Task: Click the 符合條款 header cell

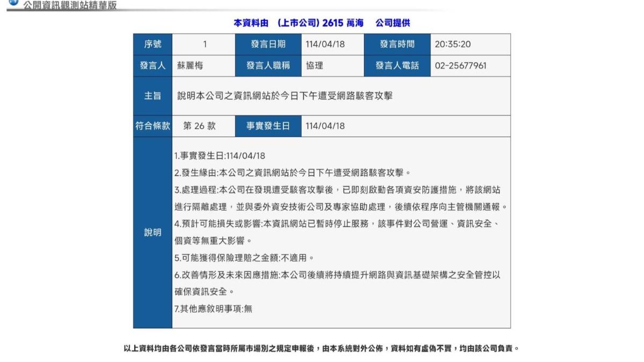Action: pos(152,126)
